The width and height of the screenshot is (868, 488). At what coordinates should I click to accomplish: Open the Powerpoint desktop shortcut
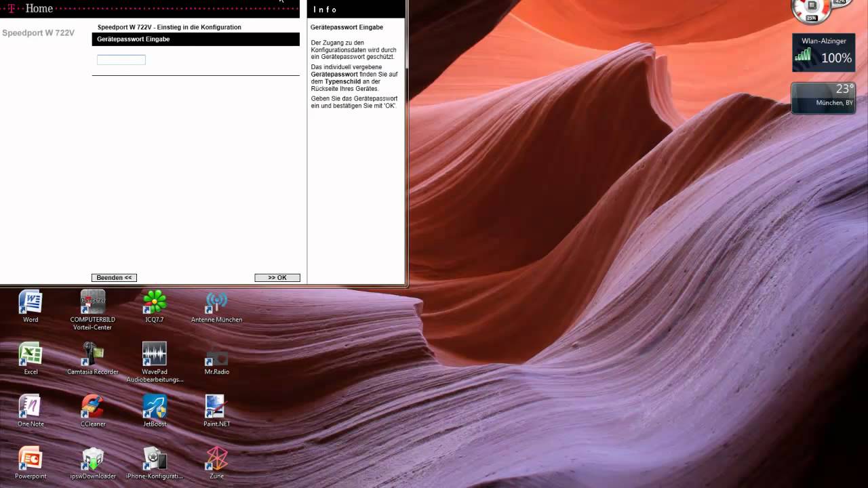point(31,463)
